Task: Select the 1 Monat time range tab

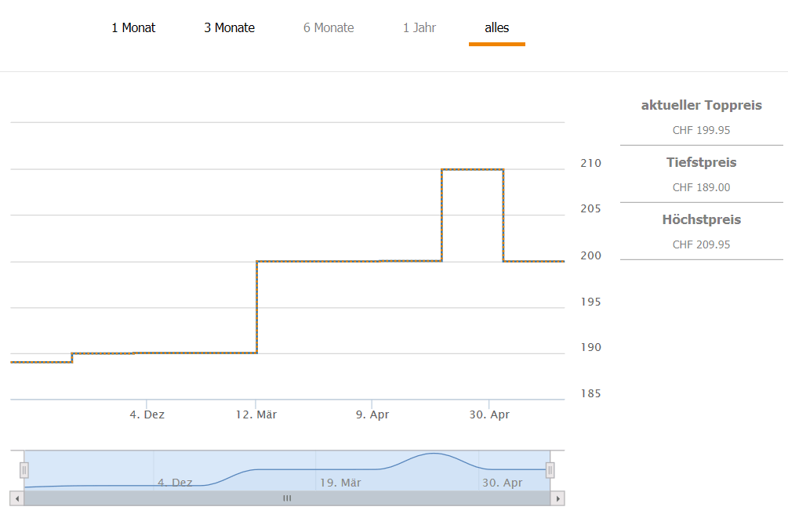Action: [x=133, y=28]
